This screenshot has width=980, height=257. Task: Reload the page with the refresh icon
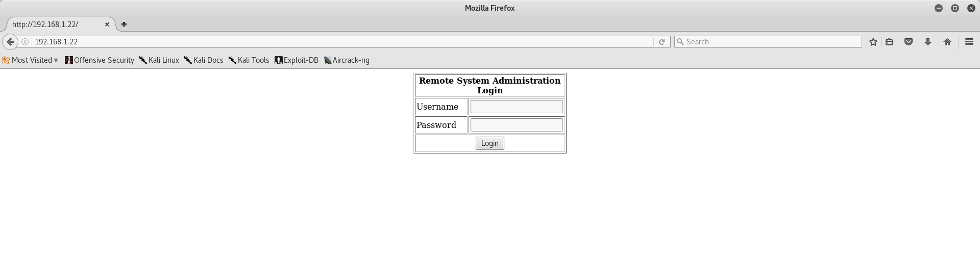pyautogui.click(x=661, y=42)
